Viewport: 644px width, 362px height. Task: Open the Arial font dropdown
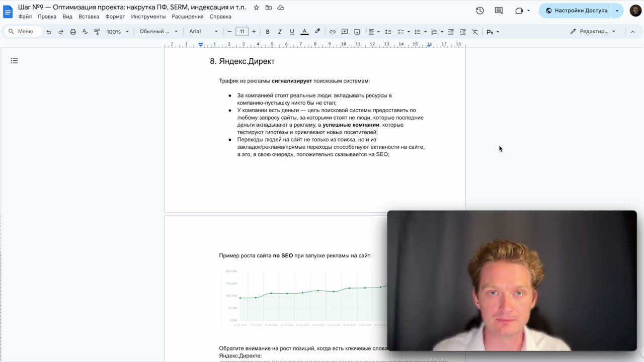pos(203,32)
